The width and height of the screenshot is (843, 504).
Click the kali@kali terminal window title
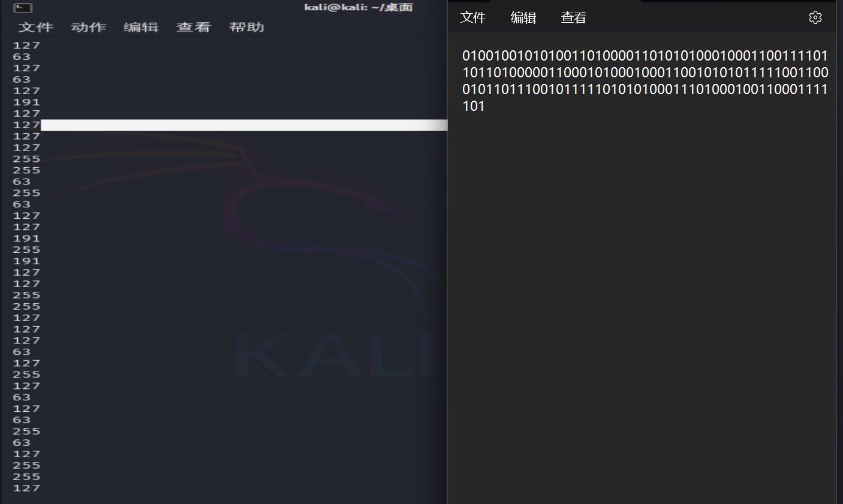pyautogui.click(x=358, y=7)
